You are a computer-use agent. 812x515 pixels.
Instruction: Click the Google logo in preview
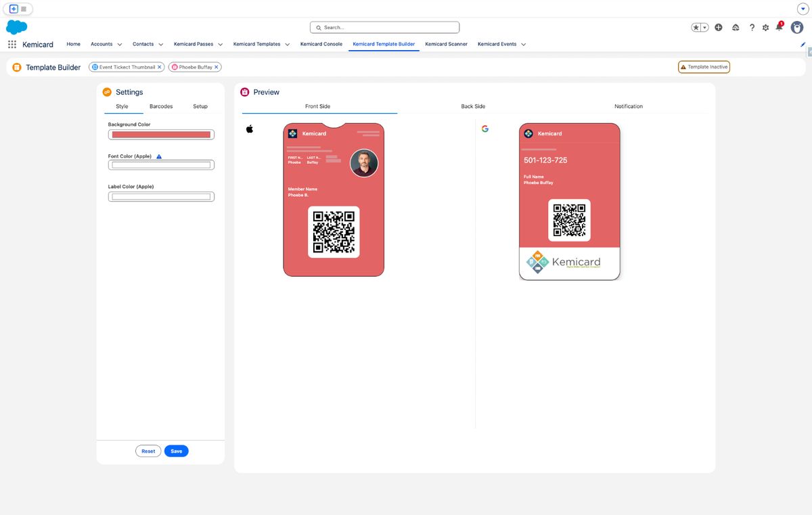(485, 129)
